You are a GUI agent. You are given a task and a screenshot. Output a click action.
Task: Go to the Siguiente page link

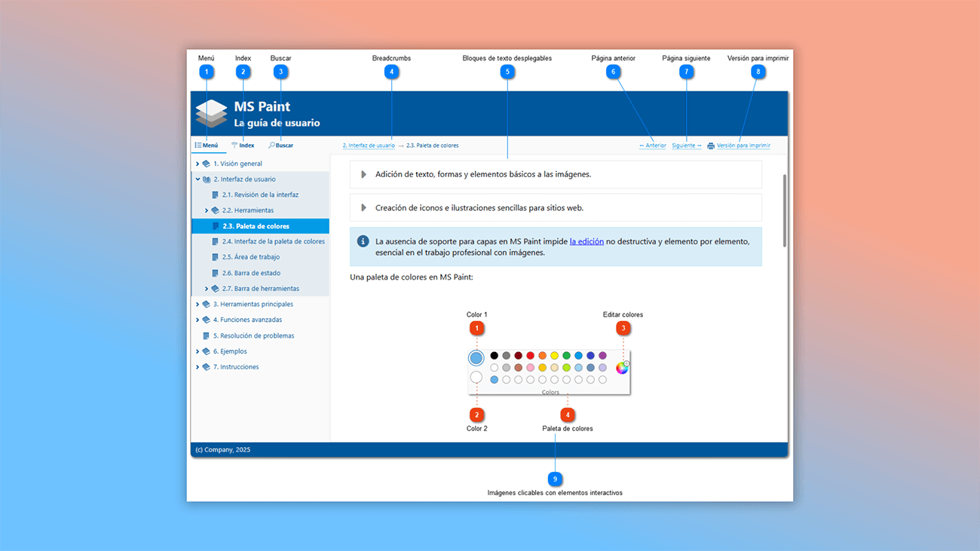coord(686,145)
